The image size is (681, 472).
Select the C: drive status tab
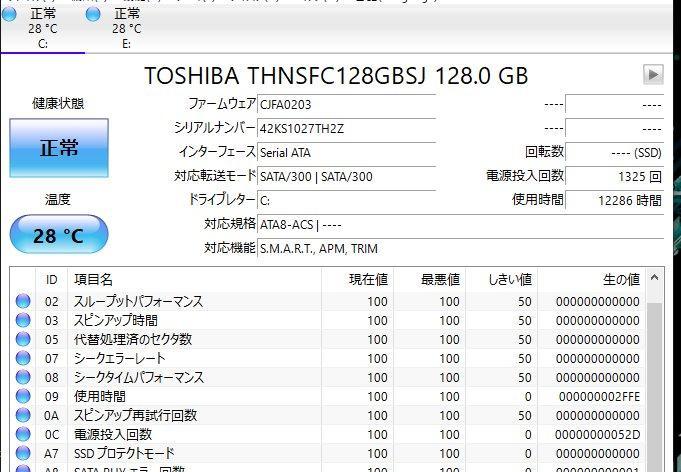[x=43, y=28]
